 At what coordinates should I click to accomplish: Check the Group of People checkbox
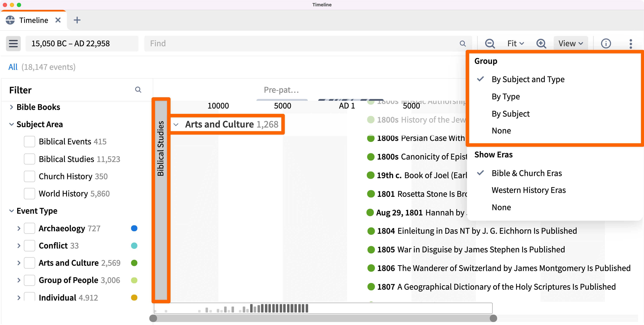coord(29,280)
